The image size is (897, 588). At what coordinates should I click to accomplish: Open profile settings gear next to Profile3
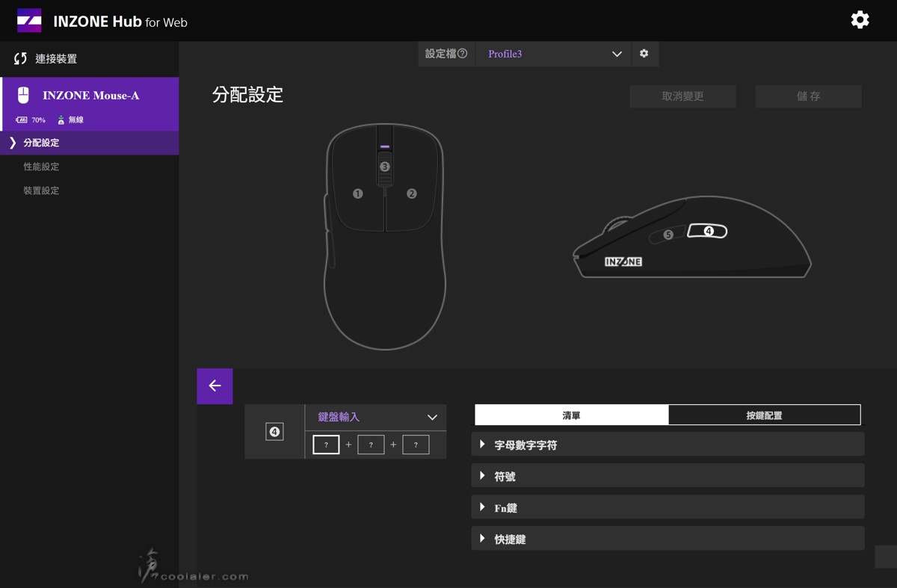click(x=644, y=54)
